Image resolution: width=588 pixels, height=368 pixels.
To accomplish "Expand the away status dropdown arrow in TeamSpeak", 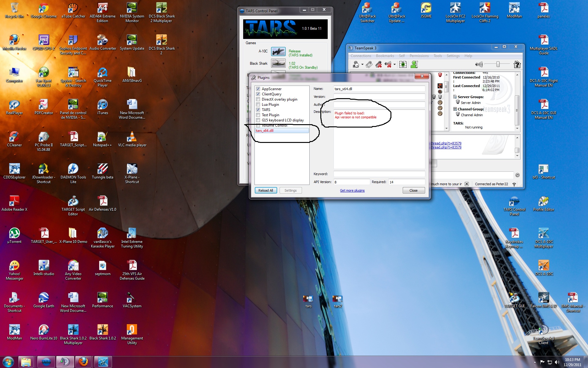I will (362, 65).
